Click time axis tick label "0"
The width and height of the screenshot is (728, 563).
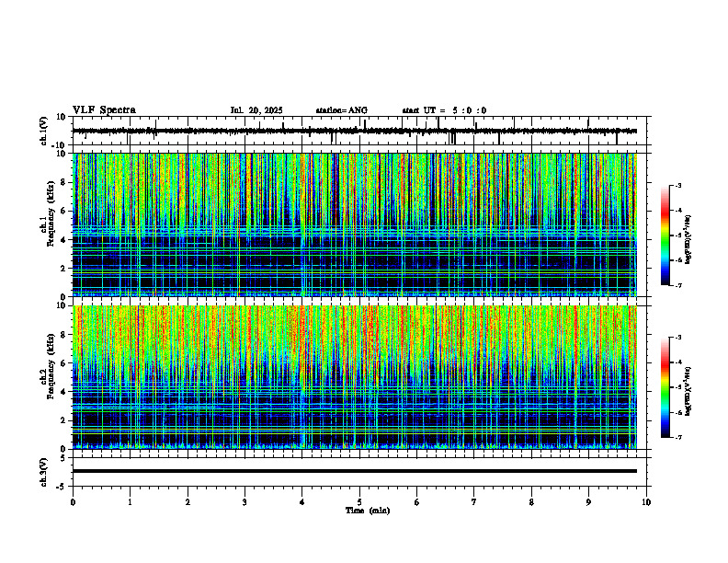(x=73, y=502)
